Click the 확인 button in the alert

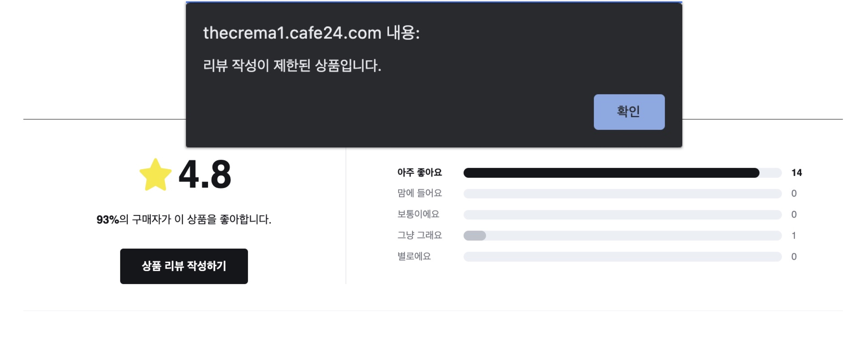pos(629,112)
